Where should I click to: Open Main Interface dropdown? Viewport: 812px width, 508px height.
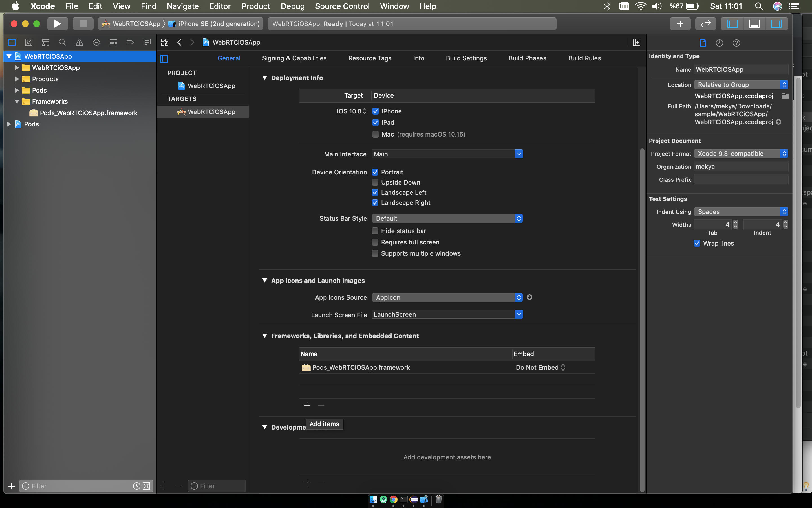click(x=519, y=154)
